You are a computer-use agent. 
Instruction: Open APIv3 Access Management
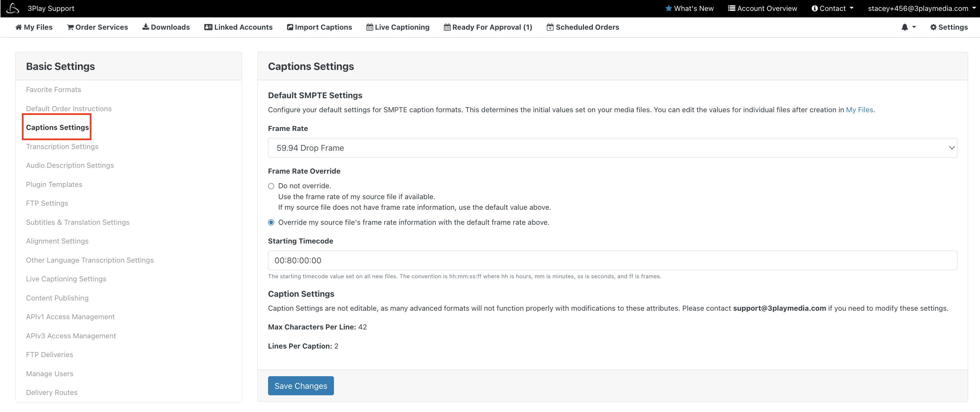click(71, 336)
